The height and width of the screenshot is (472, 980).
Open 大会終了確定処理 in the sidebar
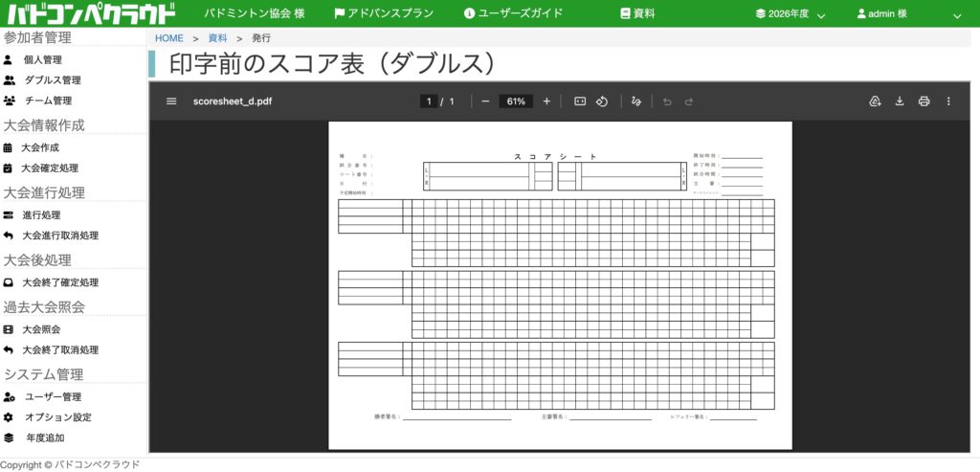[60, 282]
